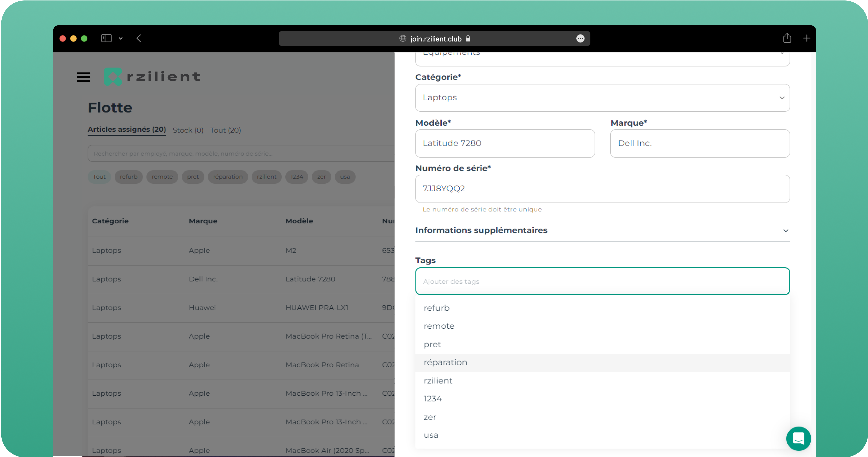Expand the Catégorie Laptops dropdown
Viewport: 868px width, 457px height.
click(602, 98)
